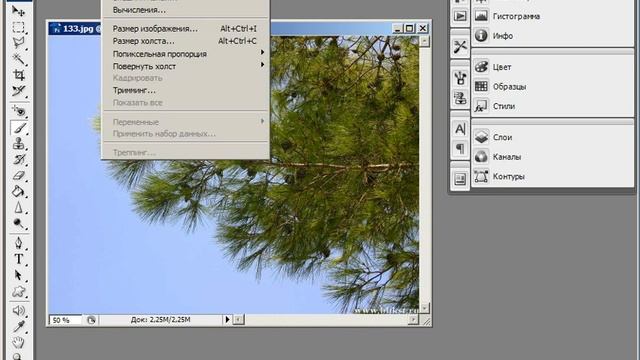The width and height of the screenshot is (640, 360).
Task: Select the Red Eye healing tool
Action: (x=18, y=111)
